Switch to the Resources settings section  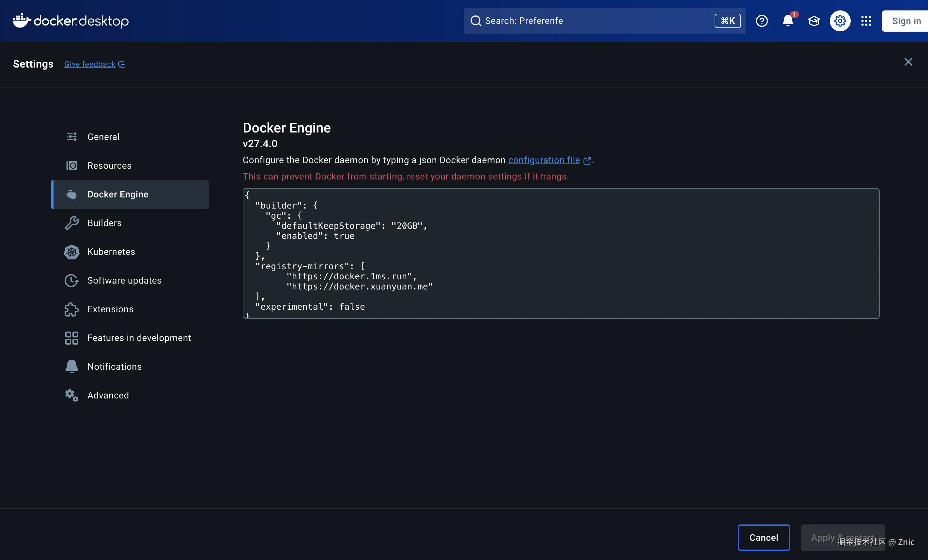[109, 166]
